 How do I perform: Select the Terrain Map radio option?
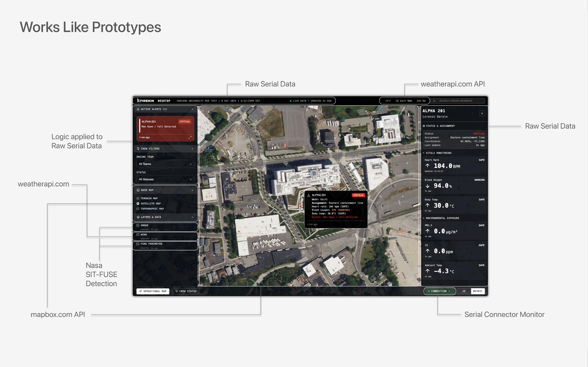pos(138,199)
